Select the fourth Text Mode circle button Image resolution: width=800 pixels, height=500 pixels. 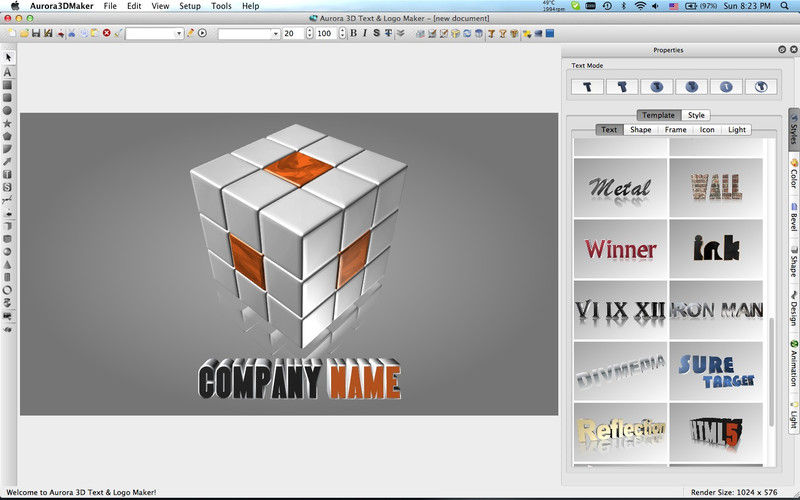(691, 87)
